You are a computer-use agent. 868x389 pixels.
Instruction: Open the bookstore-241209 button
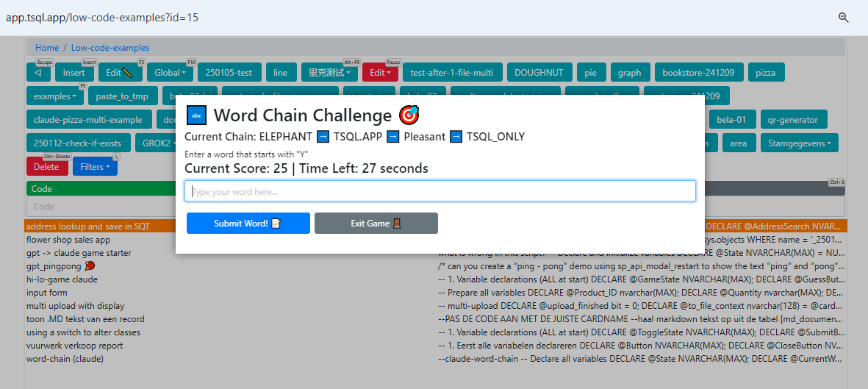[699, 73]
